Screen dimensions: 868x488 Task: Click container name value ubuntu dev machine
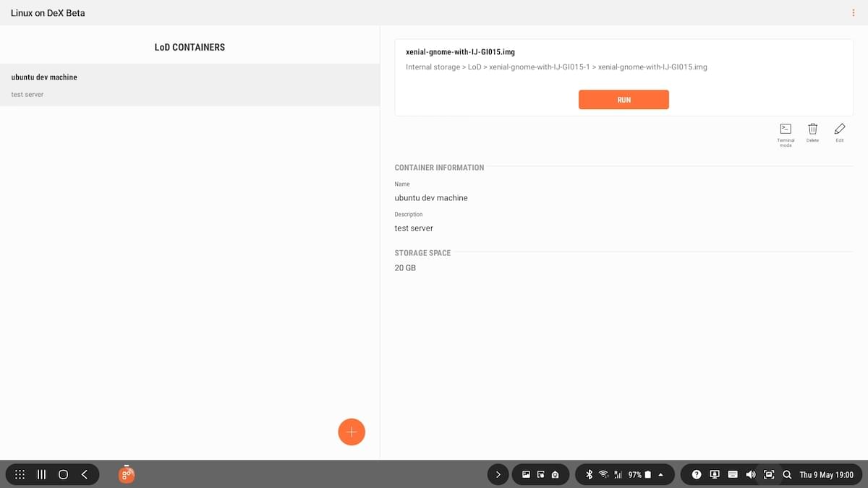431,197
